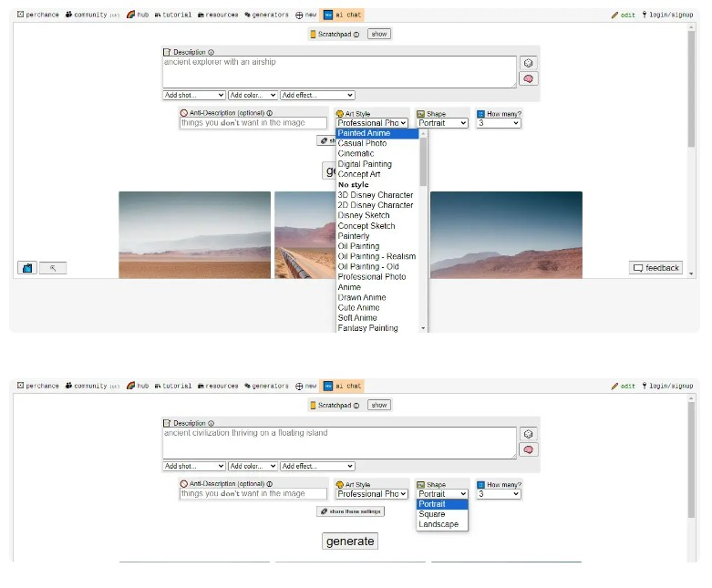Click the pink brain button beside the floating island description
712x588 pixels.
point(528,450)
